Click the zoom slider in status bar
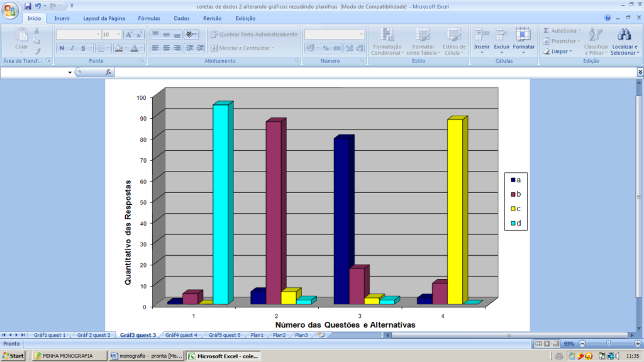Screen dimensions: 644x362 tap(608, 344)
